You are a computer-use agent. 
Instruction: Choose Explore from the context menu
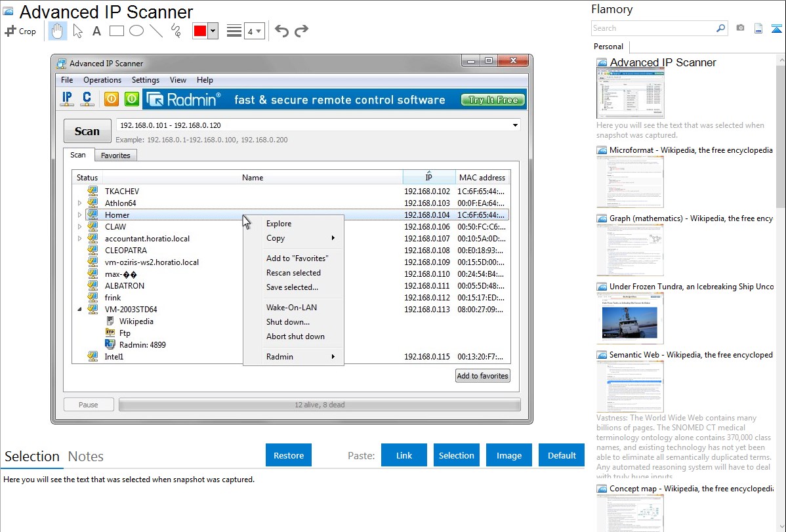(293, 224)
